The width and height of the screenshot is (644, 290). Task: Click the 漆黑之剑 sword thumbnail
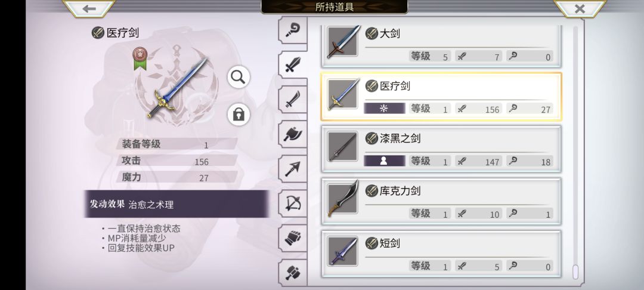pos(343,147)
